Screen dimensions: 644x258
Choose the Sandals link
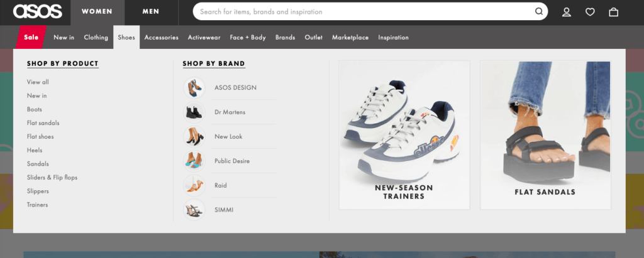point(38,164)
